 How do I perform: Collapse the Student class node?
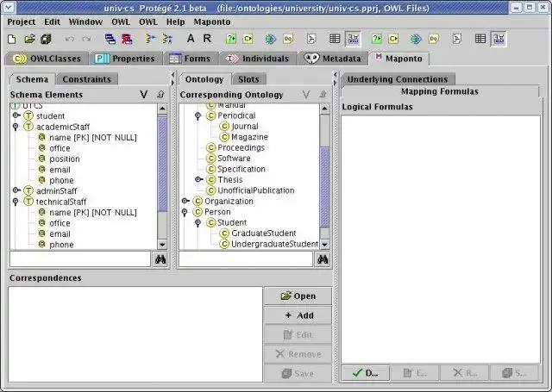(198, 223)
